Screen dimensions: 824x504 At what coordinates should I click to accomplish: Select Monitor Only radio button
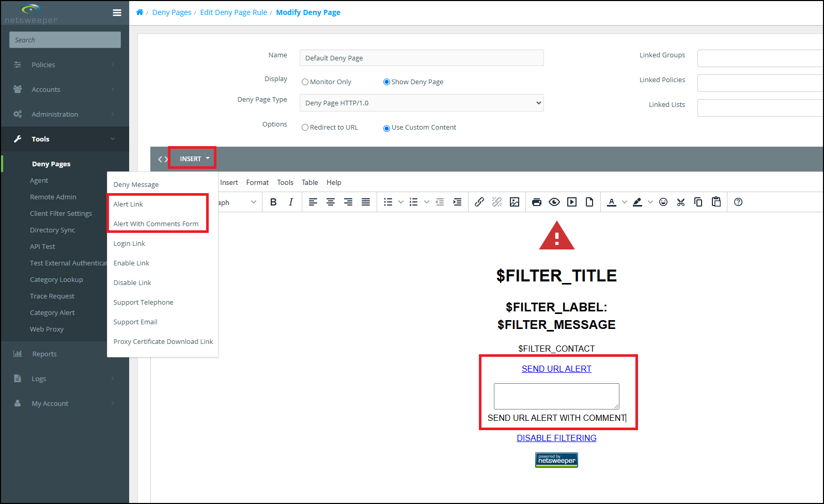click(x=305, y=82)
